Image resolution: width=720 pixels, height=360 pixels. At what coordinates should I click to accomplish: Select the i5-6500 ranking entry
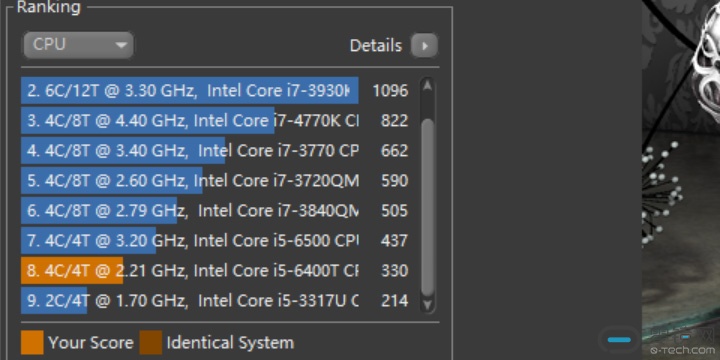215,241
